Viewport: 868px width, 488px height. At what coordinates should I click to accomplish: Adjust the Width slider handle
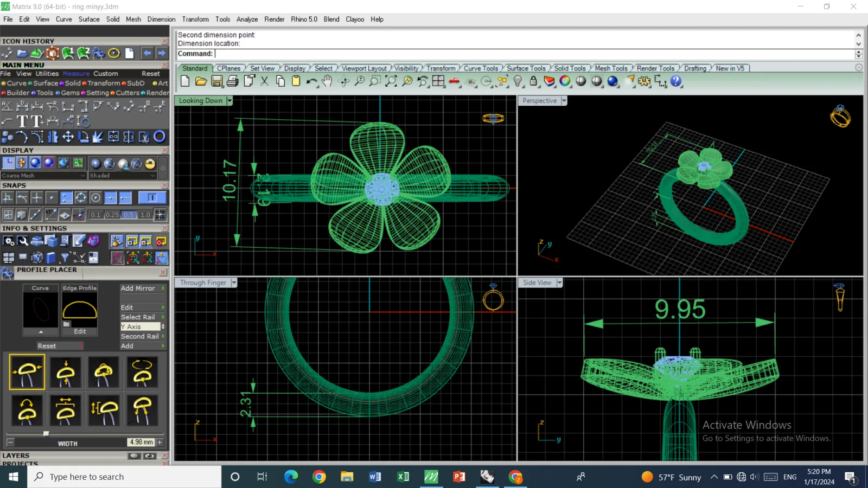[x=46, y=434]
